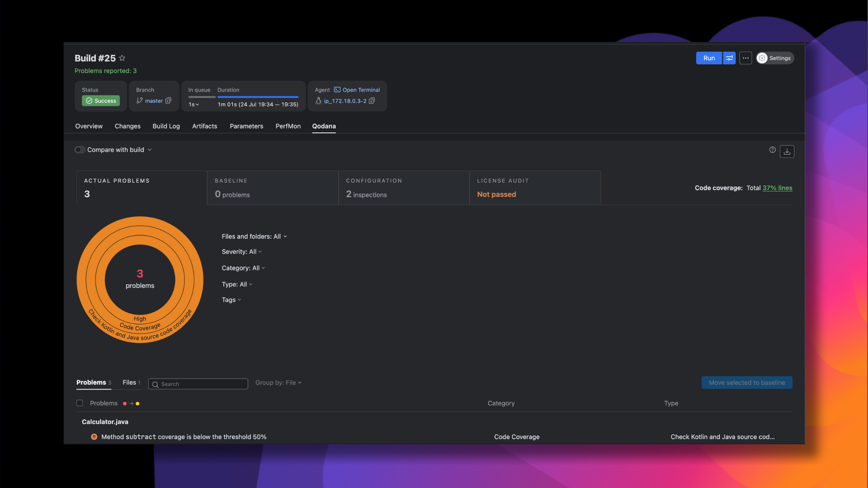Viewport: 868px width, 488px height.
Task: Star Build #25 as favorite
Action: point(122,58)
